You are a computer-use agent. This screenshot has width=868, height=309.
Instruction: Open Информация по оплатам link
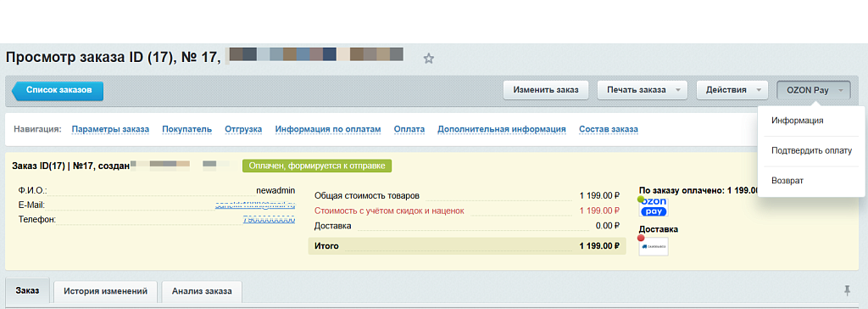(x=328, y=129)
